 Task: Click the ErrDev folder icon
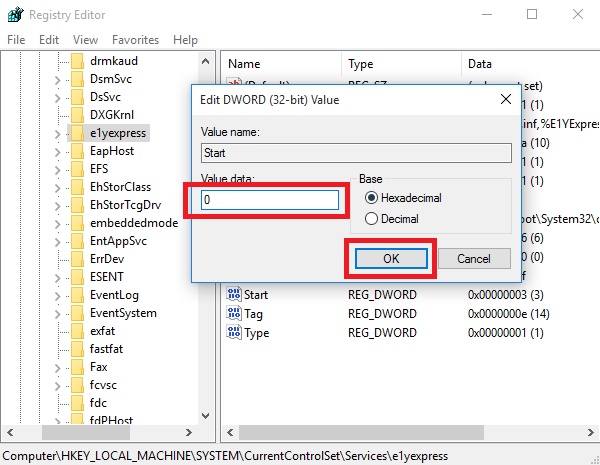(x=77, y=259)
